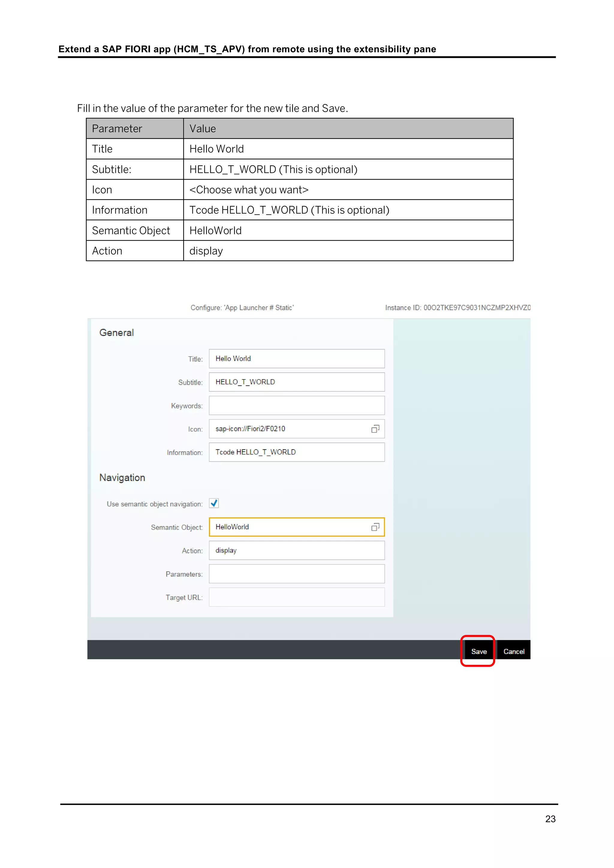This screenshot has height=868, width=614.
Task: Focus the empty Keywords field
Action: click(297, 405)
